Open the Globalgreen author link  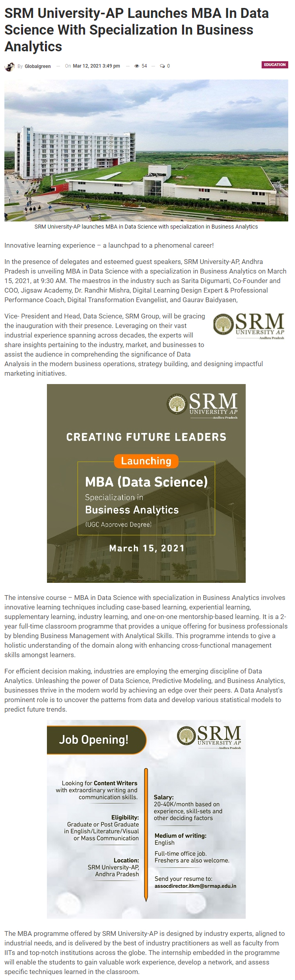[x=38, y=66]
